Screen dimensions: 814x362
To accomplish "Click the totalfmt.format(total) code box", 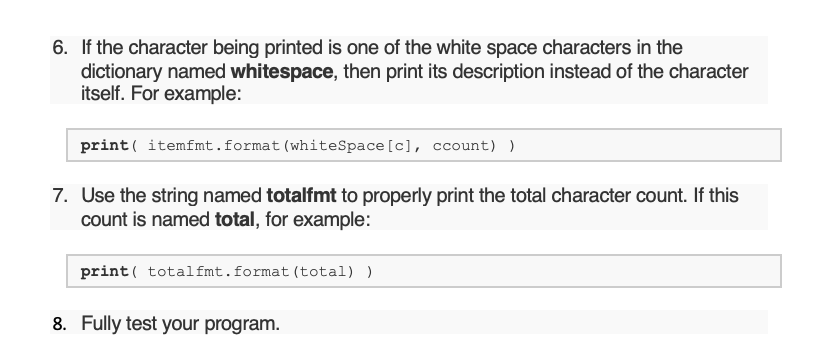I will pos(424,271).
